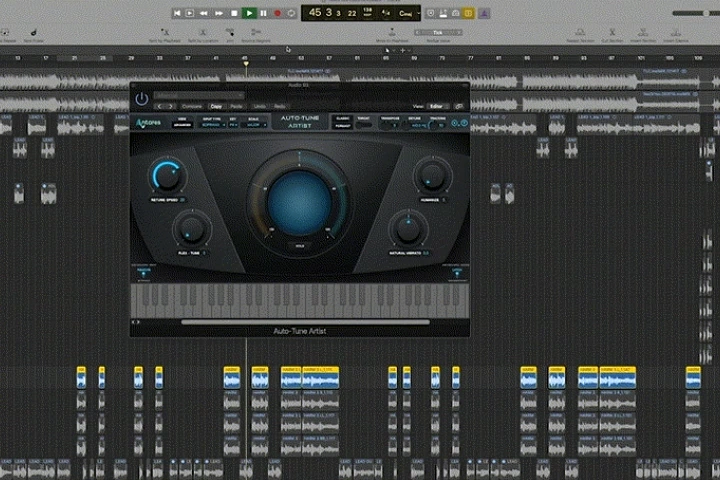Toggle the Formant button

343,125
